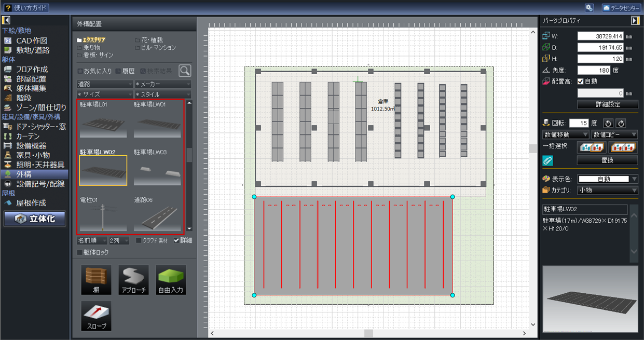
Task: Open the 表示色 color selector
Action: (x=608, y=179)
